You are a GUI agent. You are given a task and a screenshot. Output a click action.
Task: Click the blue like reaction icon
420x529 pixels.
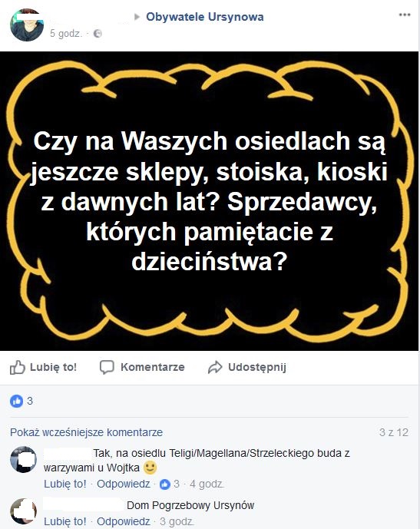pos(17,401)
